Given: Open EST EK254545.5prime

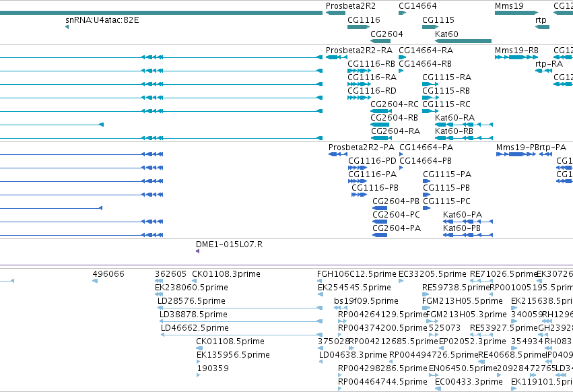Looking at the screenshot, I should (354, 288).
